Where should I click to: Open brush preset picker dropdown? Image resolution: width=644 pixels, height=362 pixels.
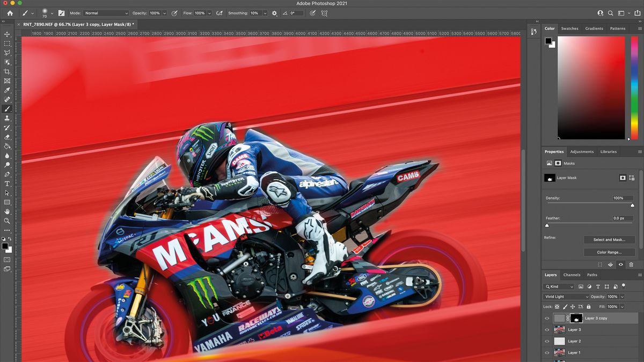(x=52, y=13)
